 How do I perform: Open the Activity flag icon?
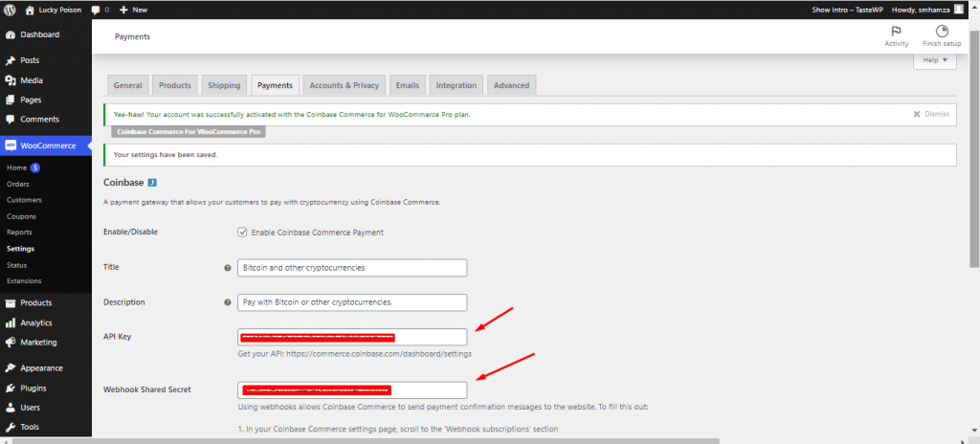896,32
